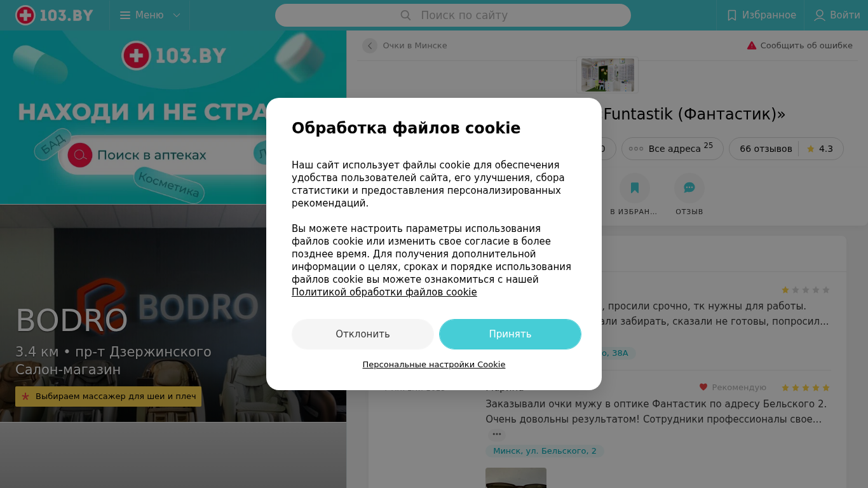868x488 pixels.
Task: Open the 66 отзывов rating chip
Action: (x=786, y=149)
